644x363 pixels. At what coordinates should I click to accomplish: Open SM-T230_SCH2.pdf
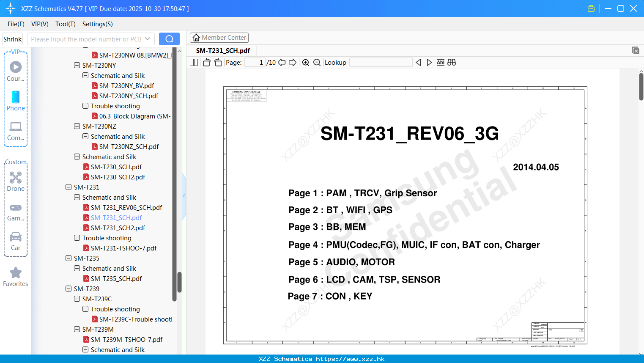pos(118,177)
